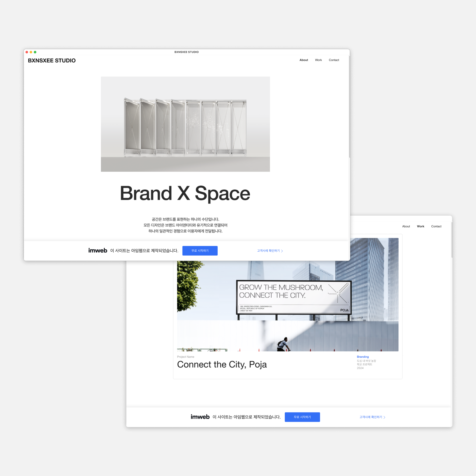The width and height of the screenshot is (476, 476).
Task: Click the Branding category label
Action: click(362, 357)
